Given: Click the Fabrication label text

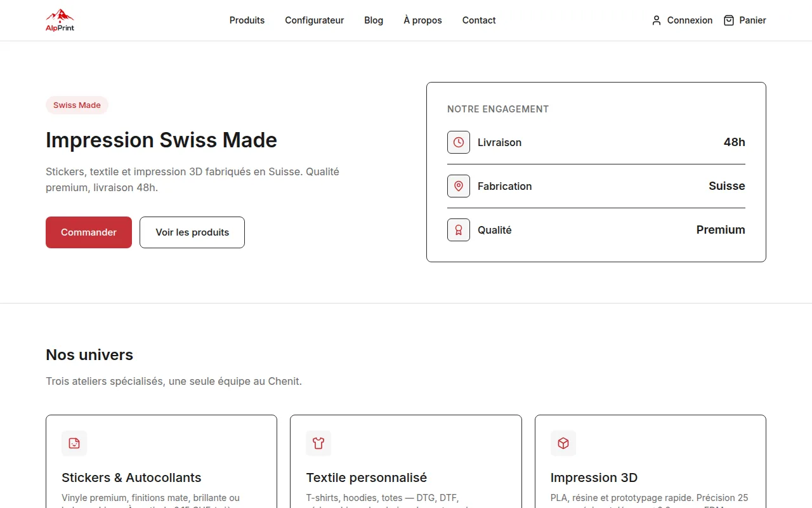Looking at the screenshot, I should click(504, 186).
